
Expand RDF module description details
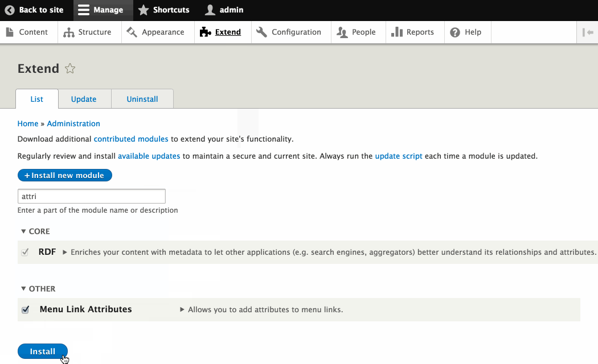[65, 252]
